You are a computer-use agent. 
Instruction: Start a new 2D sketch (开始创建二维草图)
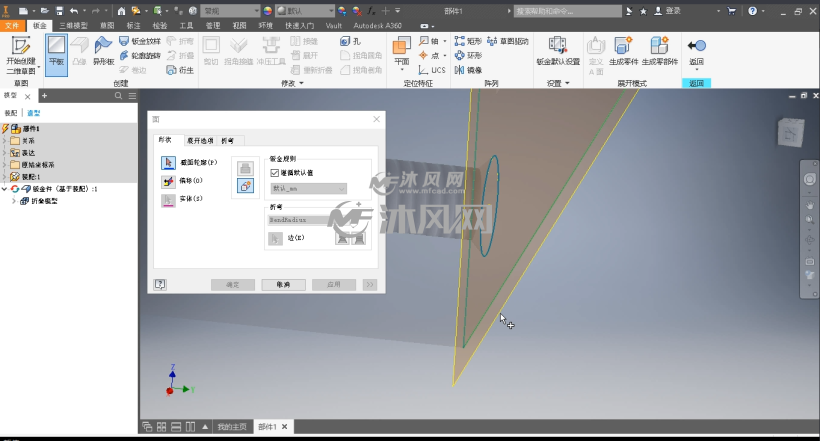pos(21,55)
